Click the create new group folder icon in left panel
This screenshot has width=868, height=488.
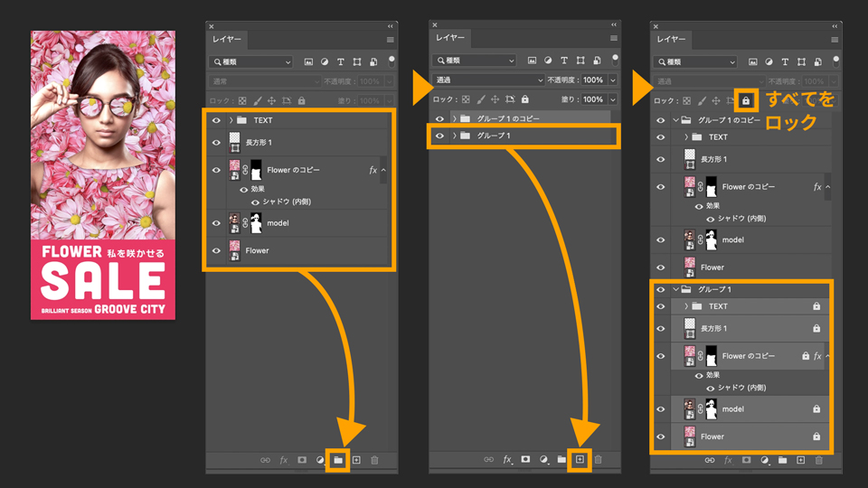pos(337,460)
